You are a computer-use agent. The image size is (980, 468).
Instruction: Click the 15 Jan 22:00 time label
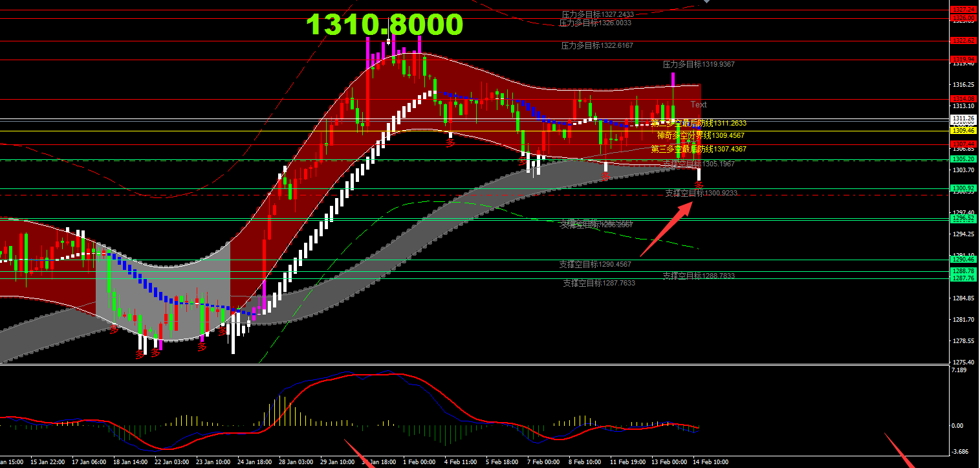pos(47,462)
